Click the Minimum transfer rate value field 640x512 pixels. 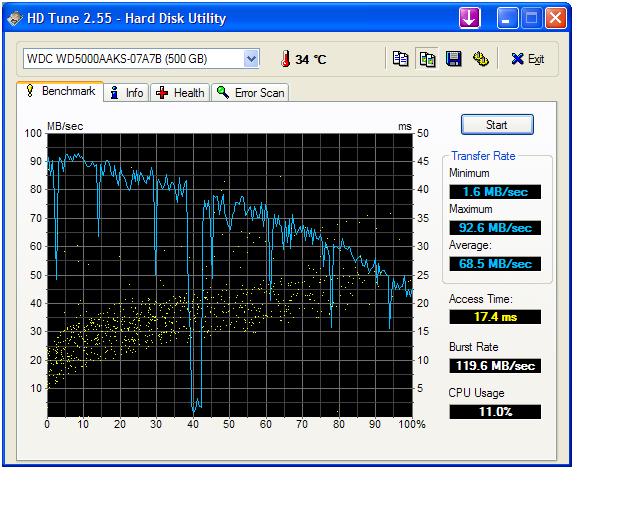click(x=495, y=192)
